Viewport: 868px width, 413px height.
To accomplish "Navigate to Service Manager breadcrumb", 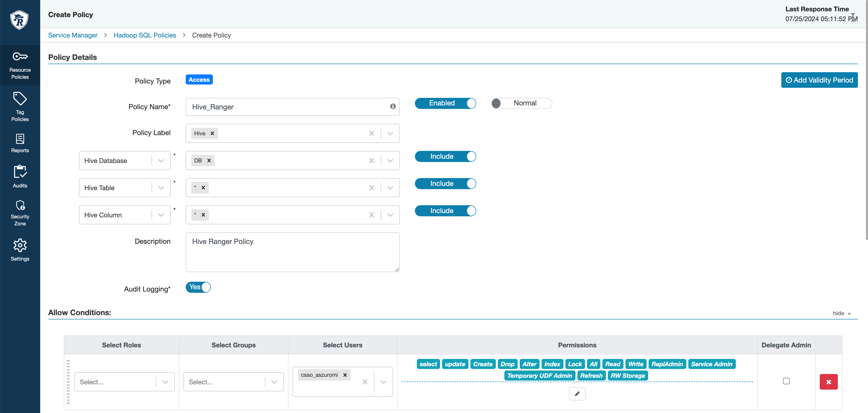I will 72,35.
